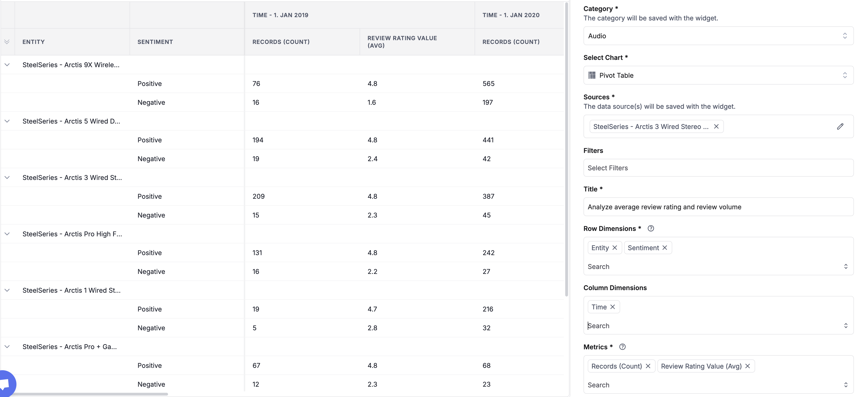Open the Select Chart Pivot Table dropdown
Image resolution: width=868 pixels, height=397 pixels.
point(718,75)
